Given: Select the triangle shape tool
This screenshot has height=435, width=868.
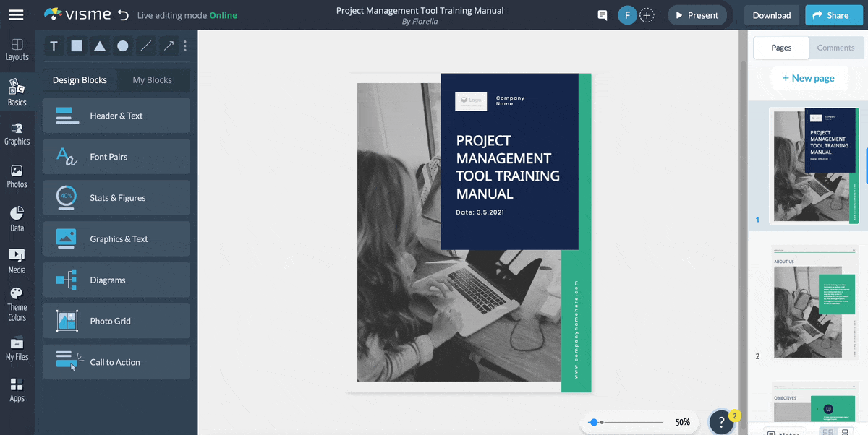Looking at the screenshot, I should click(x=100, y=46).
